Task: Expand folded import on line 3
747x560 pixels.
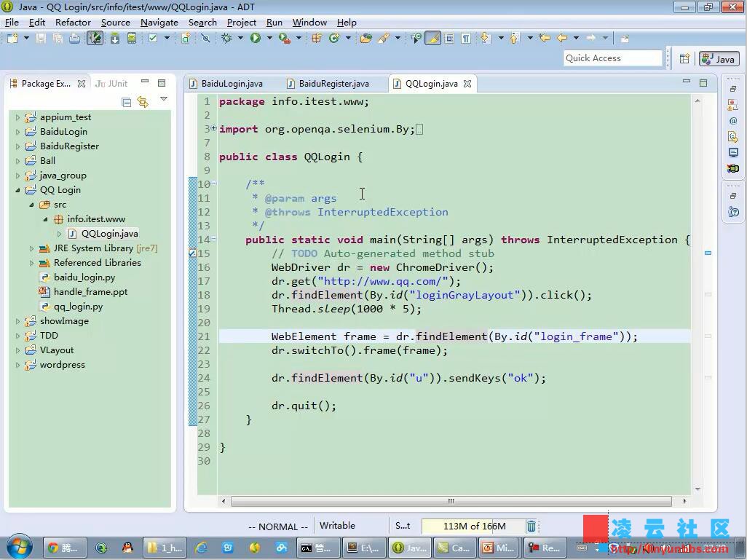Action: tap(213, 127)
